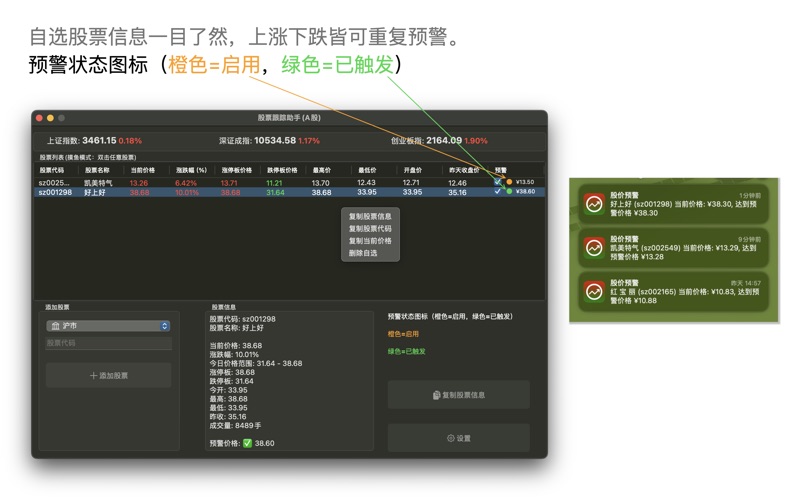800x500 pixels.
Task: Sort by the 涨停板价格 column header
Action: [x=236, y=170]
